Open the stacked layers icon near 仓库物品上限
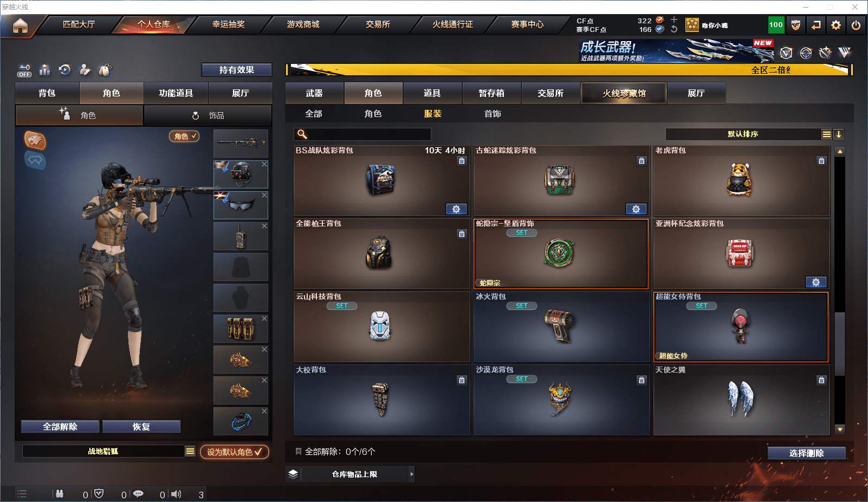868x502 pixels. point(293,474)
